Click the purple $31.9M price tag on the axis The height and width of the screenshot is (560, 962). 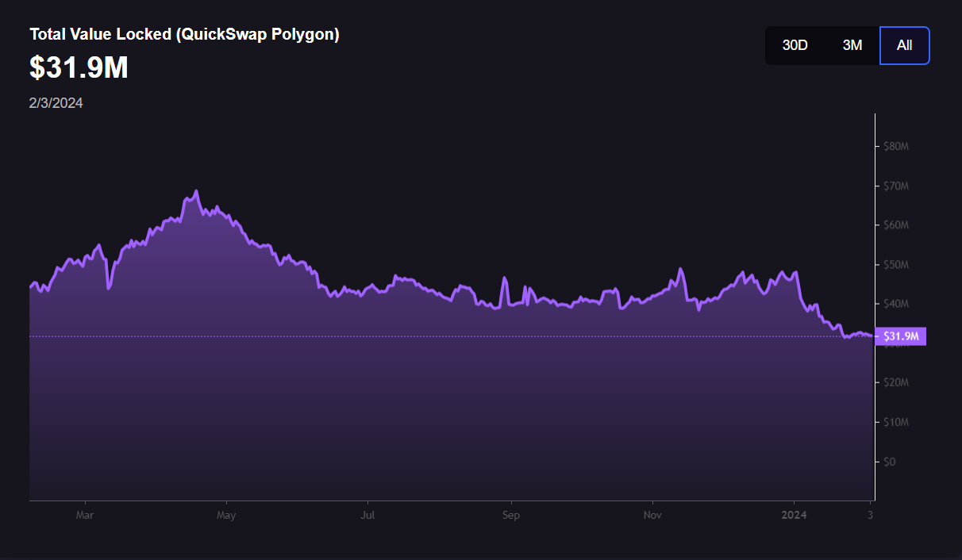900,336
